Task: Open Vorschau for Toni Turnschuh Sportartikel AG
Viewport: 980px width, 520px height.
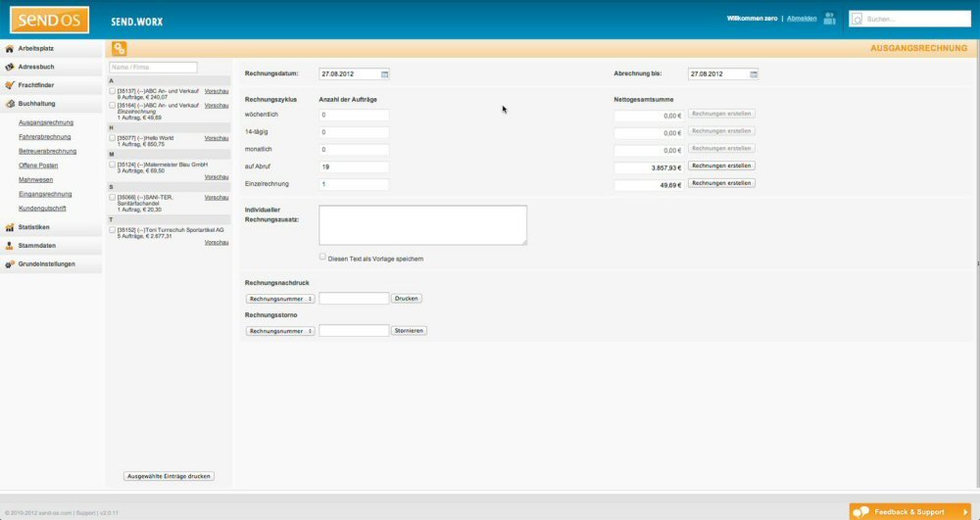Action: 217,242
